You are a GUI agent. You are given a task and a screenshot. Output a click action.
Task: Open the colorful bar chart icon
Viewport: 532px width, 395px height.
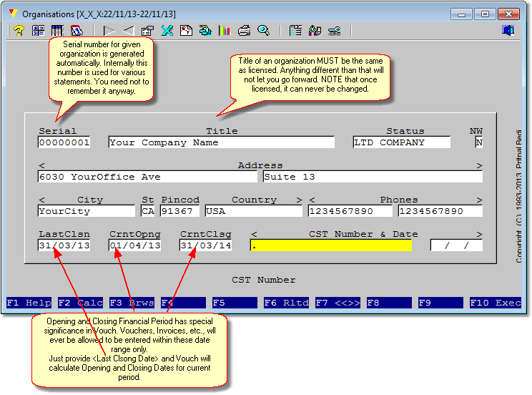tap(225, 31)
